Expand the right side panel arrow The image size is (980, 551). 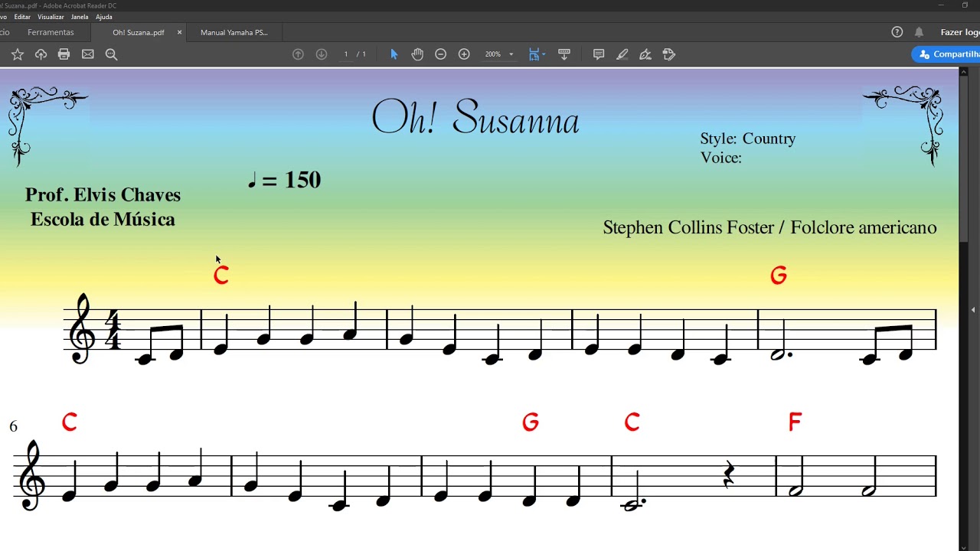coord(973,310)
